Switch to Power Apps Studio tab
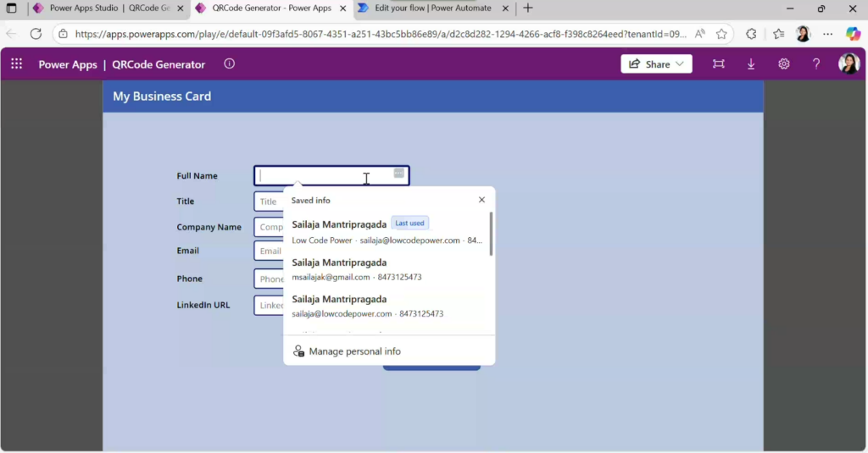Viewport: 868px width, 453px height. [100, 8]
